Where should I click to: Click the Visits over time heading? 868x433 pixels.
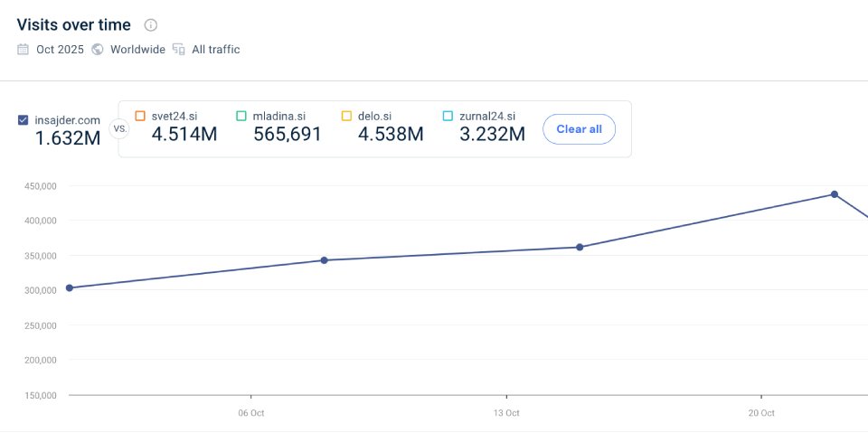74,25
